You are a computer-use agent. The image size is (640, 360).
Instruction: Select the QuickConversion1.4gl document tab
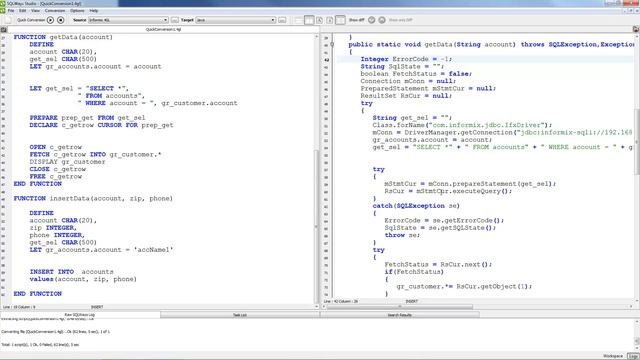pyautogui.click(x=163, y=29)
